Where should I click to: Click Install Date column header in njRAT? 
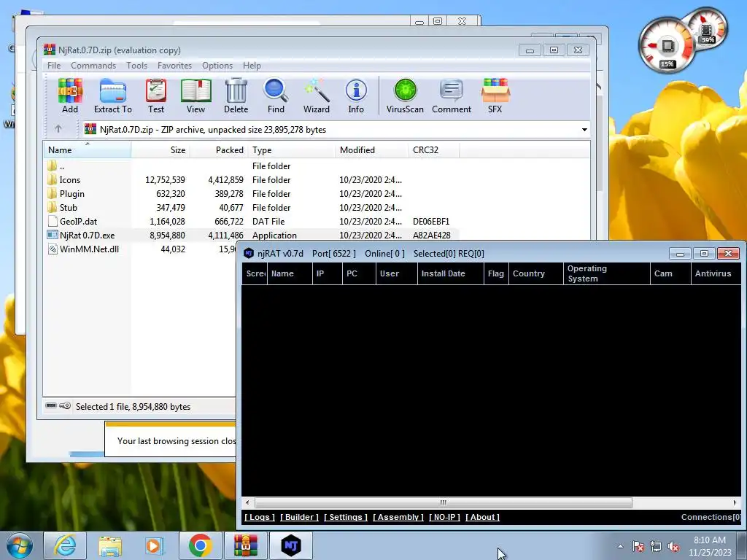click(x=450, y=273)
